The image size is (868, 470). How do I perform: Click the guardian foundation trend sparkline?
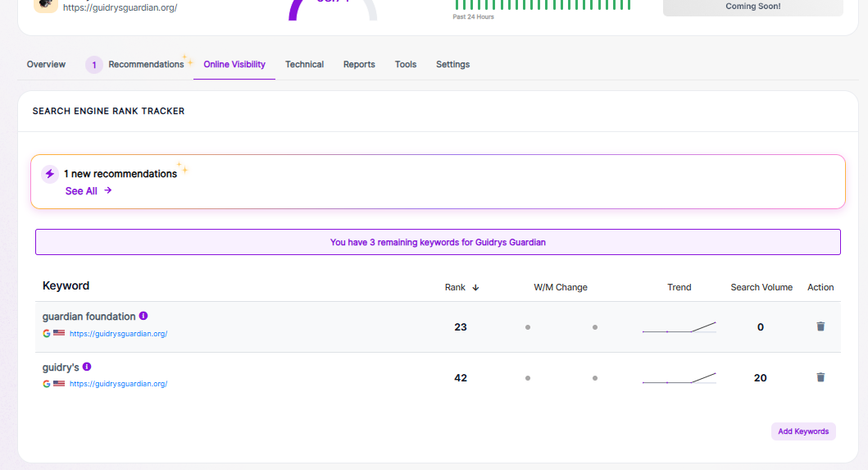(x=679, y=327)
